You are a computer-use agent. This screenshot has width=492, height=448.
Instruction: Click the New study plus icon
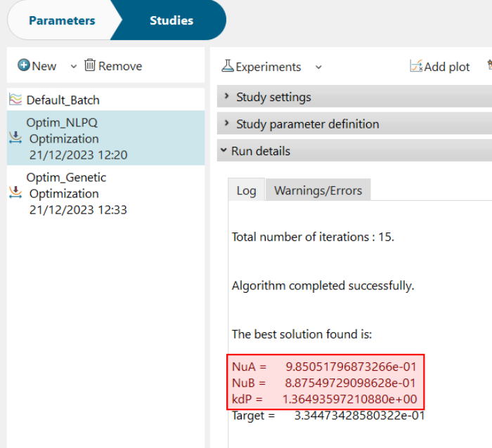pyautogui.click(x=24, y=66)
